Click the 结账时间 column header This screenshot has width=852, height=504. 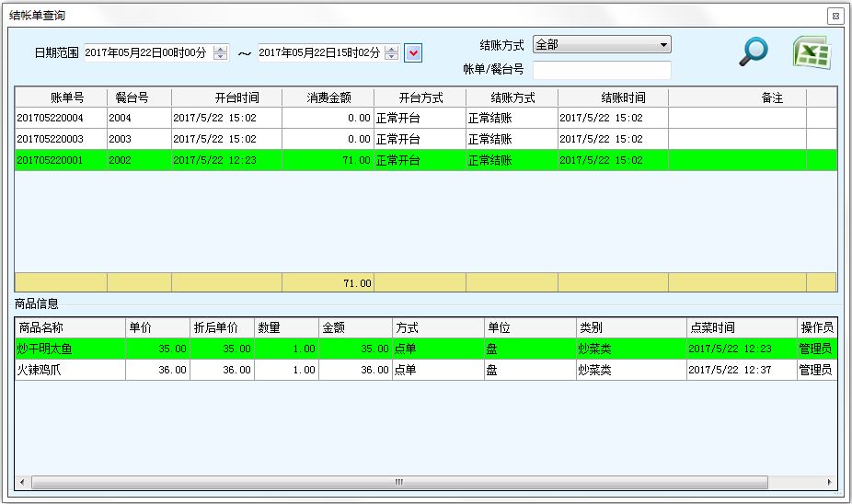(613, 97)
